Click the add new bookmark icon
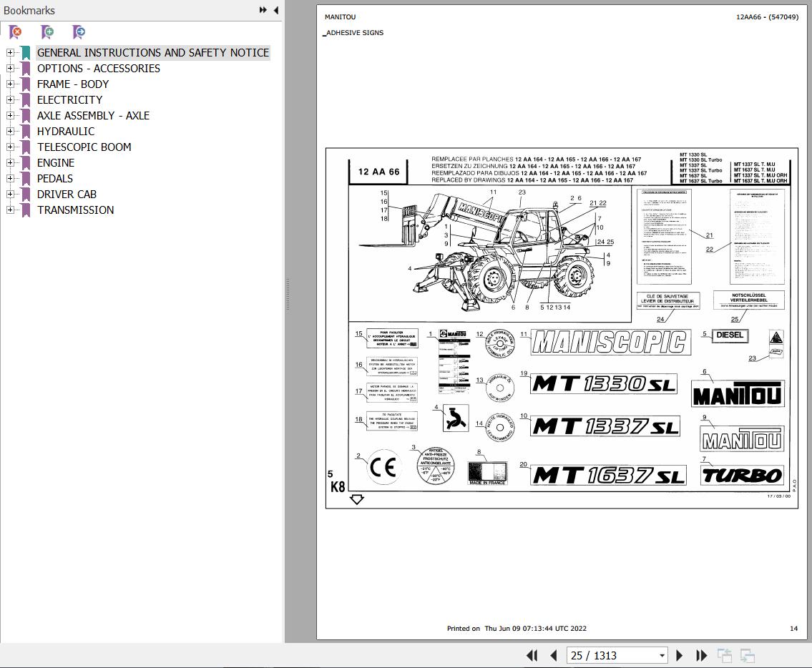Viewport: 812px width, 668px height. (x=47, y=32)
